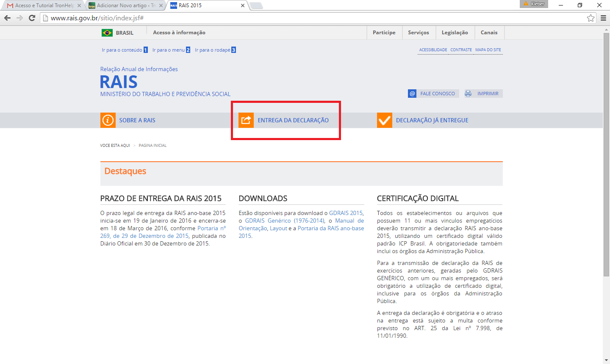Click the orange info icon beside Sobre a RAIS
Image resolution: width=610 pixels, height=364 pixels.
coord(108,120)
